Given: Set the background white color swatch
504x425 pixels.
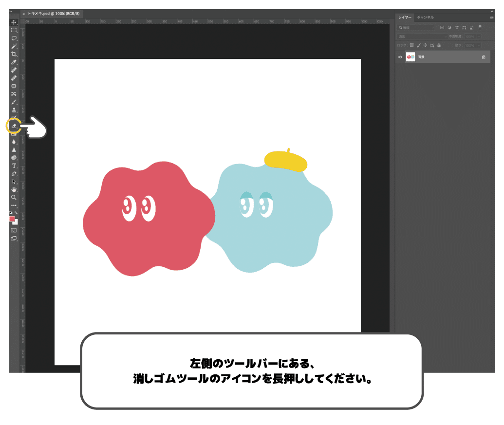Looking at the screenshot, I should click(x=16, y=222).
